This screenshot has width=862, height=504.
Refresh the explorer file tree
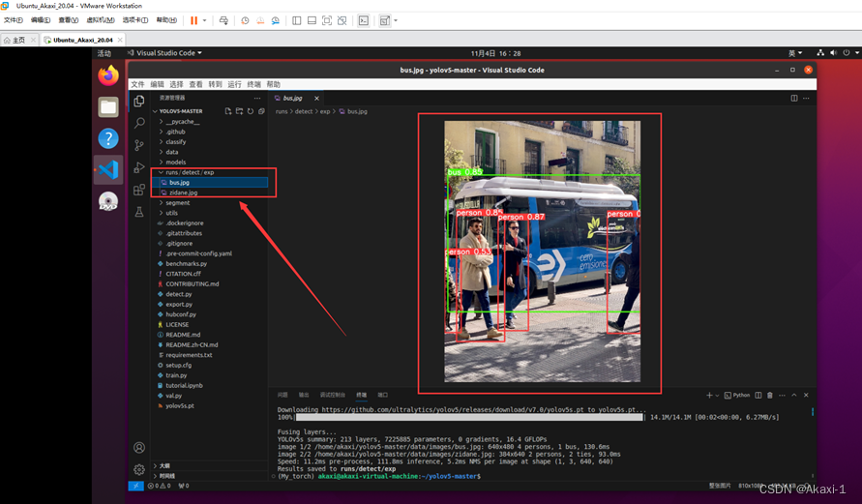point(251,111)
